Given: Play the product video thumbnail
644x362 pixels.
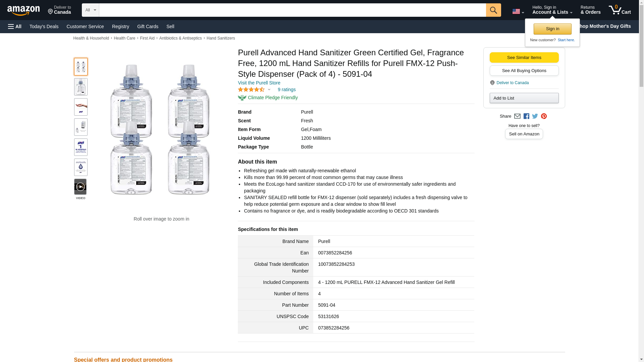Looking at the screenshot, I should (x=80, y=187).
